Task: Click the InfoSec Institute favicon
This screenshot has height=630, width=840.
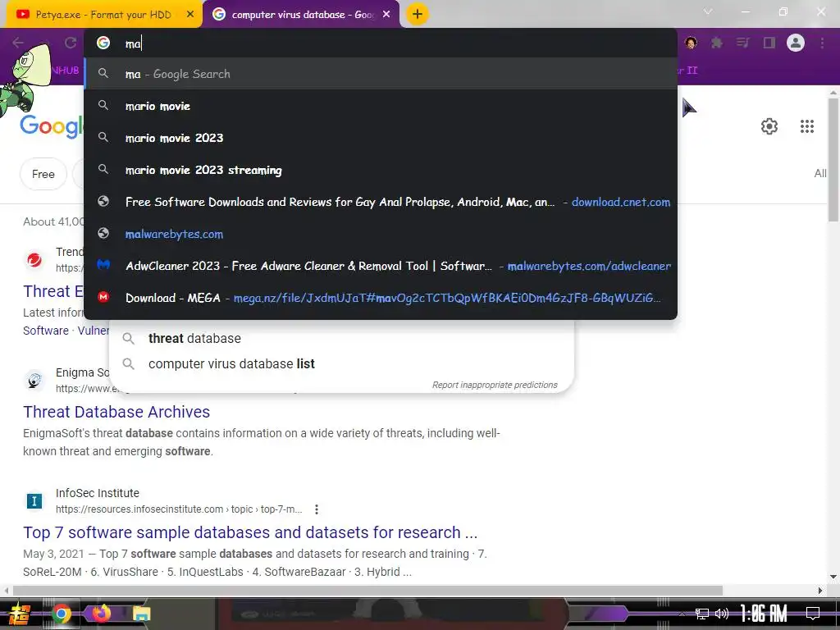Action: (34, 501)
